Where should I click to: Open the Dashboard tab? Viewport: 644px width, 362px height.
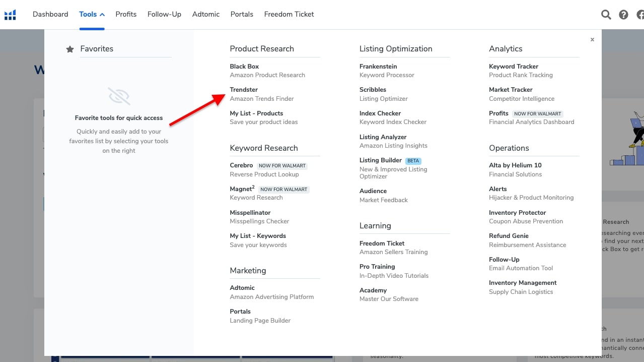coord(50,14)
